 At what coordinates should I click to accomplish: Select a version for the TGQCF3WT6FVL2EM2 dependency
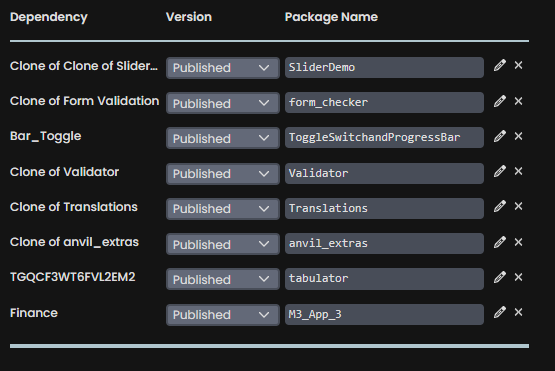pos(223,279)
